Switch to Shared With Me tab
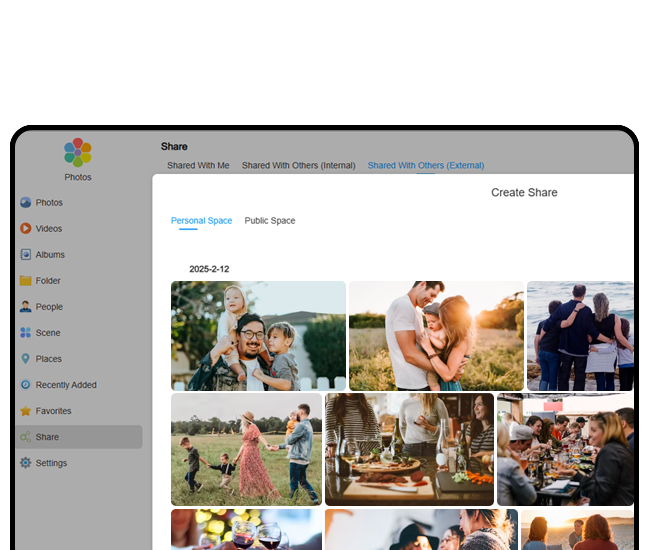 pos(198,166)
